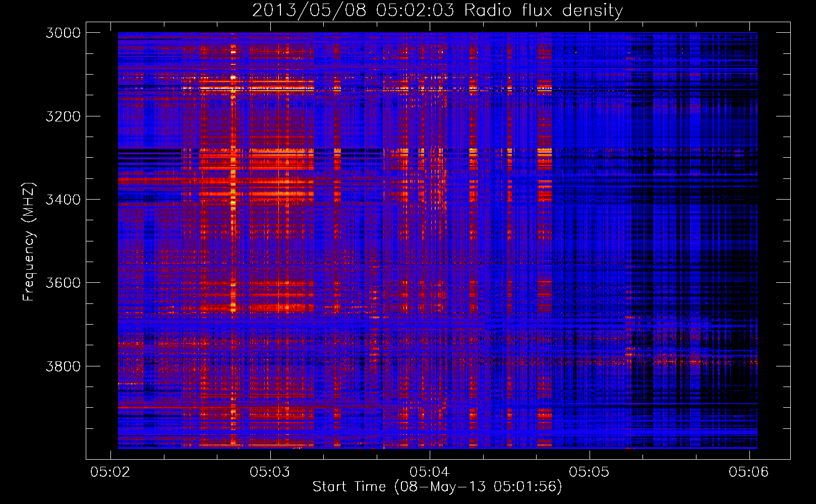The height and width of the screenshot is (504, 816).
Task: Select the 3600 frequency tick label
Action: 63,283
